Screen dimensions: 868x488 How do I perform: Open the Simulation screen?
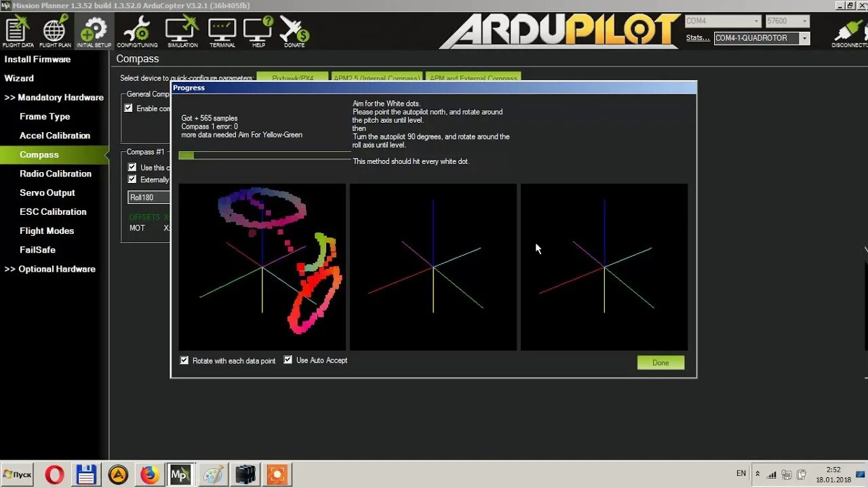182,32
